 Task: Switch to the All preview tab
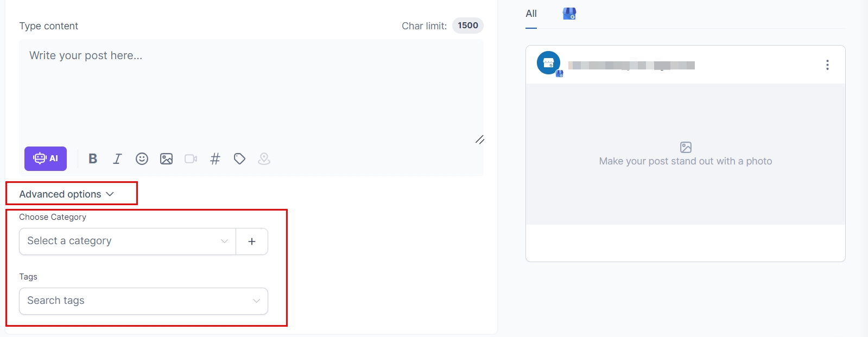coord(531,14)
